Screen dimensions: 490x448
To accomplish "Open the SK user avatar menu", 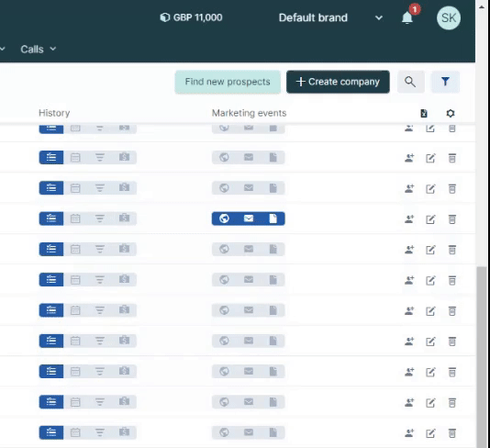I will pos(449,17).
